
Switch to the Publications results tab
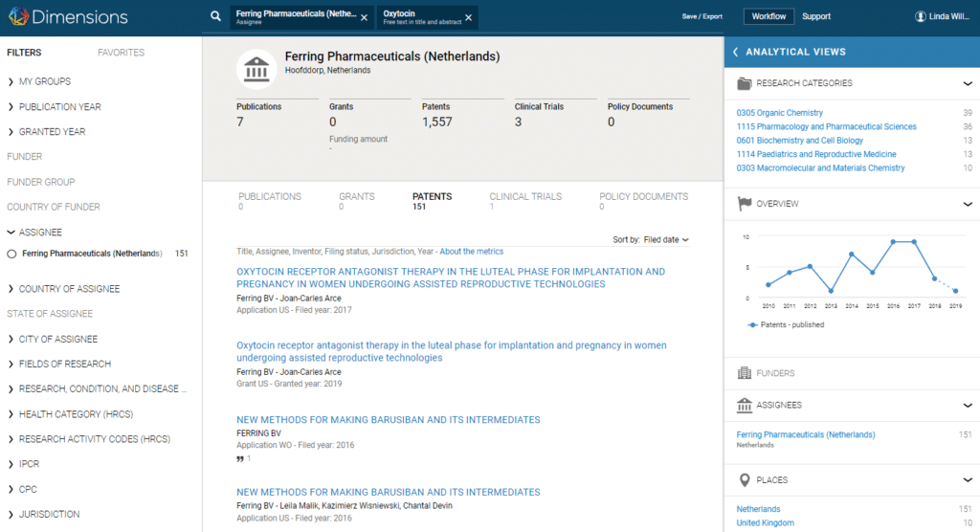269,197
